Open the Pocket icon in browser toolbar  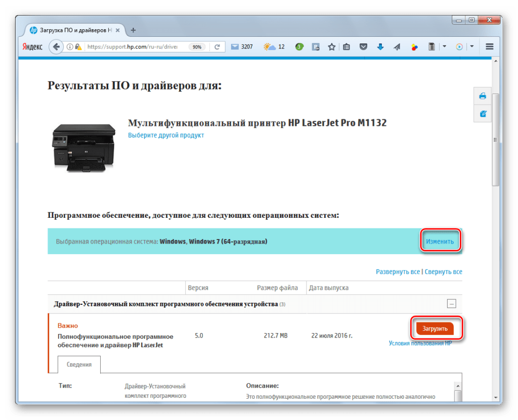point(363,47)
